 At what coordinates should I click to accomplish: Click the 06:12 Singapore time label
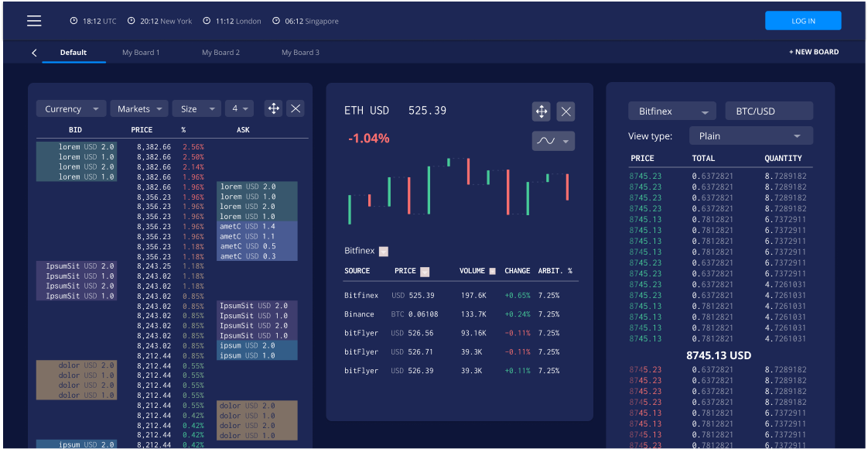(312, 21)
